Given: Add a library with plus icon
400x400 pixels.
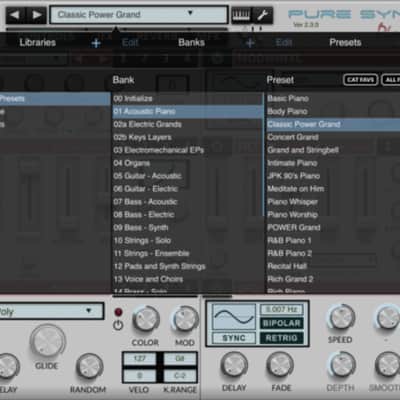Looking at the screenshot, I should [x=96, y=43].
